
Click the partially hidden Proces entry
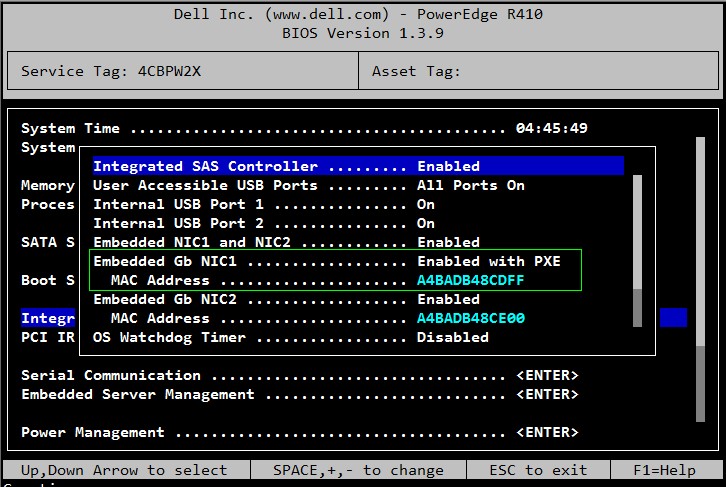pos(48,204)
